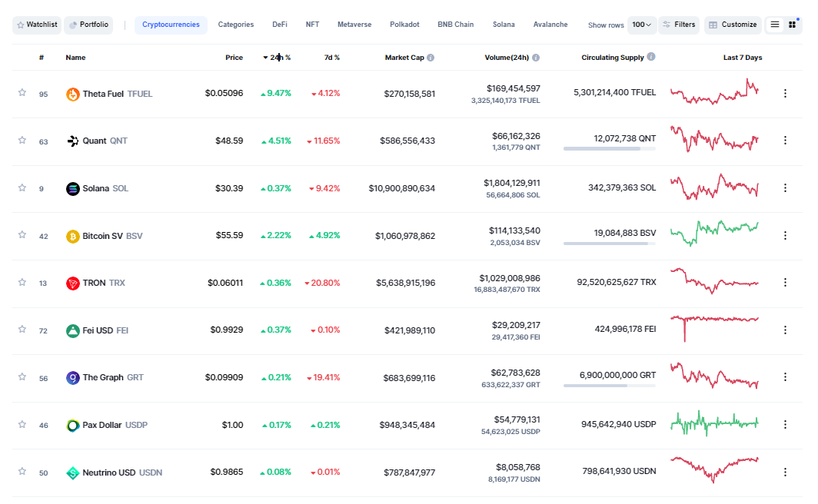This screenshot has width=818, height=504.
Task: Select the Cryptocurrencies tab
Action: point(171,25)
